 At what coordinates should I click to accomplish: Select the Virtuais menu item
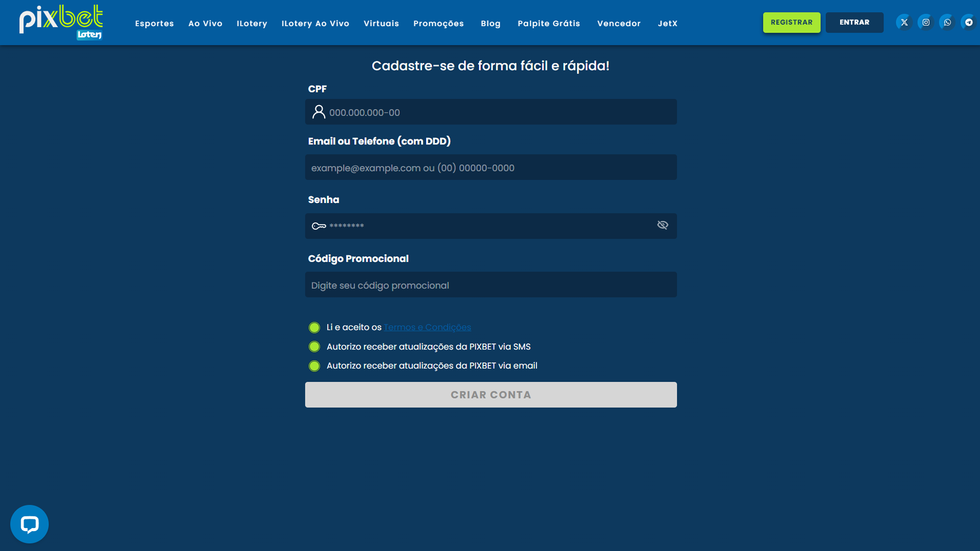(381, 23)
